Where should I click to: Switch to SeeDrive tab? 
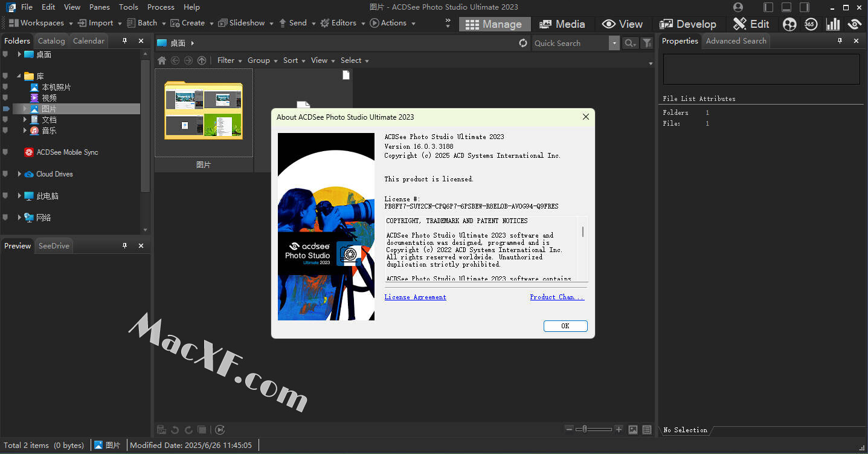click(x=54, y=246)
